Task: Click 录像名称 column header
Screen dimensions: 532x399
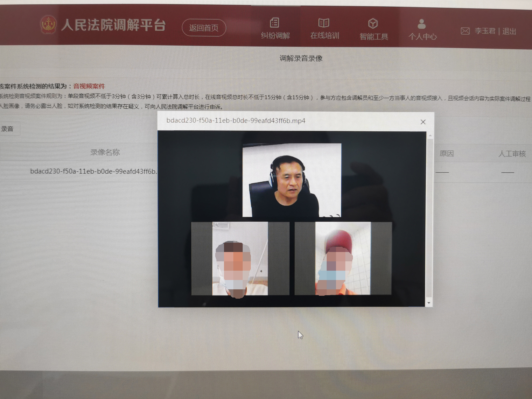Action: point(105,152)
